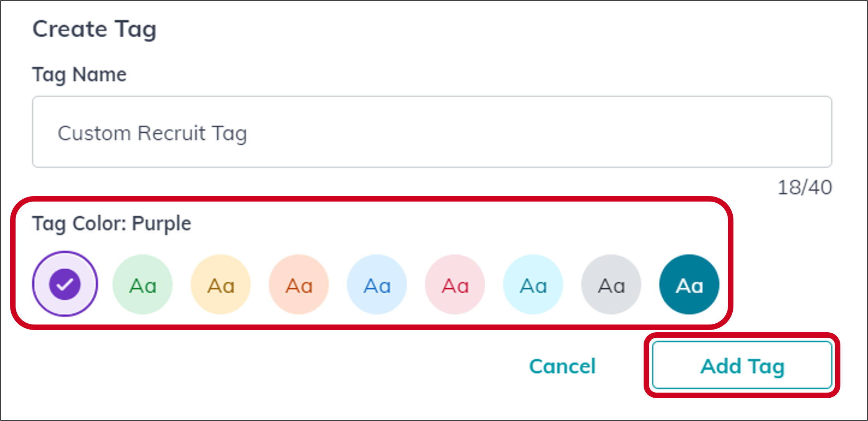Click the Tag Name label
The height and width of the screenshot is (421, 868).
79,74
